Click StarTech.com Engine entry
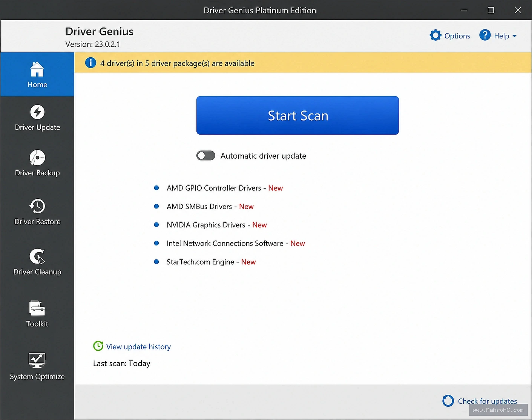532x420 pixels. click(x=211, y=262)
